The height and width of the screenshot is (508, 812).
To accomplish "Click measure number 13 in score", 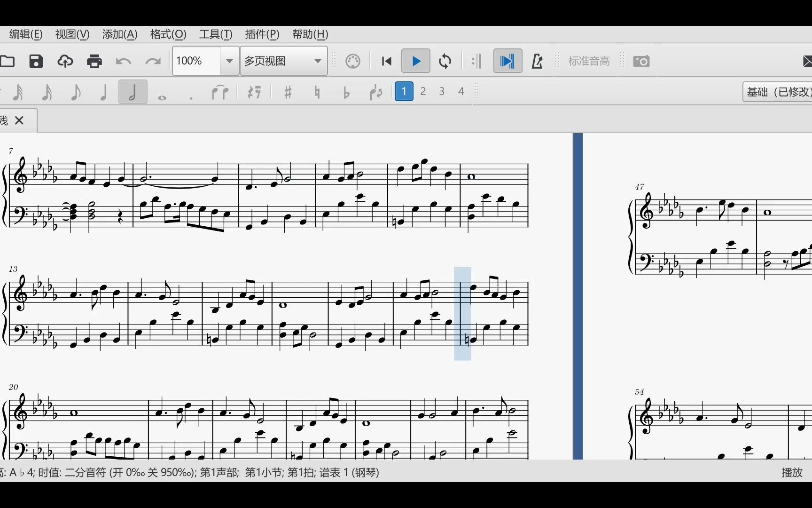I will pos(13,269).
